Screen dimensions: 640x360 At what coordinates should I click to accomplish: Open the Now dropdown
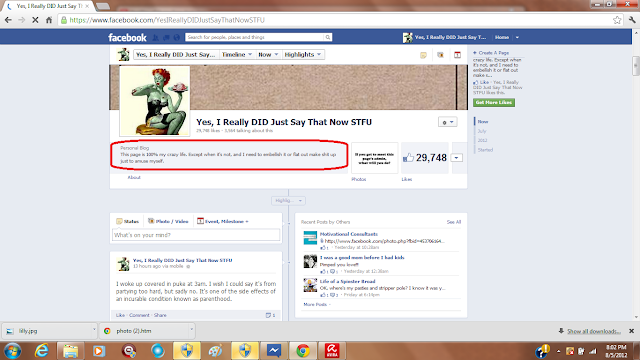pos(268,55)
